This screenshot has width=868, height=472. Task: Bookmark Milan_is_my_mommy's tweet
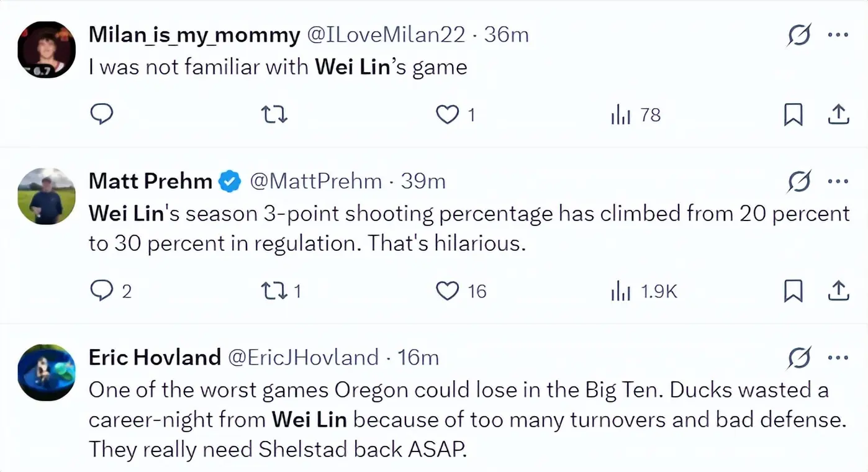tap(793, 115)
